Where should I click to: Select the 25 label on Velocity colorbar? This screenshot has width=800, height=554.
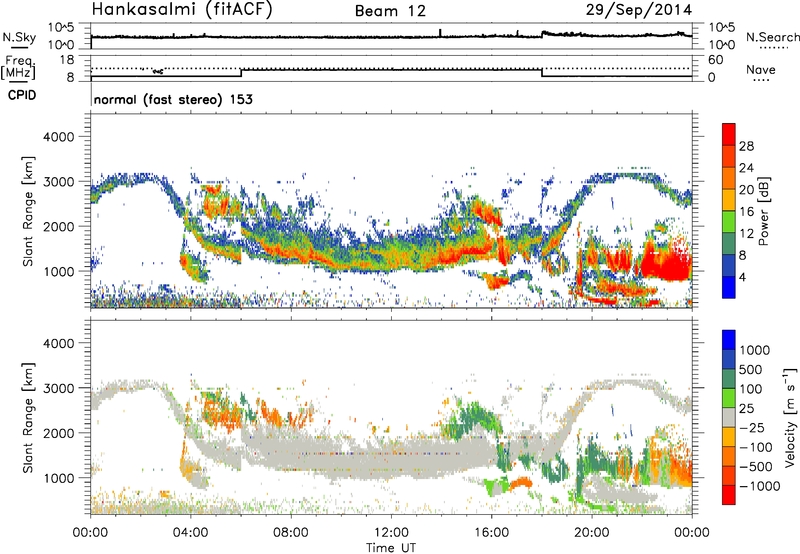(747, 408)
